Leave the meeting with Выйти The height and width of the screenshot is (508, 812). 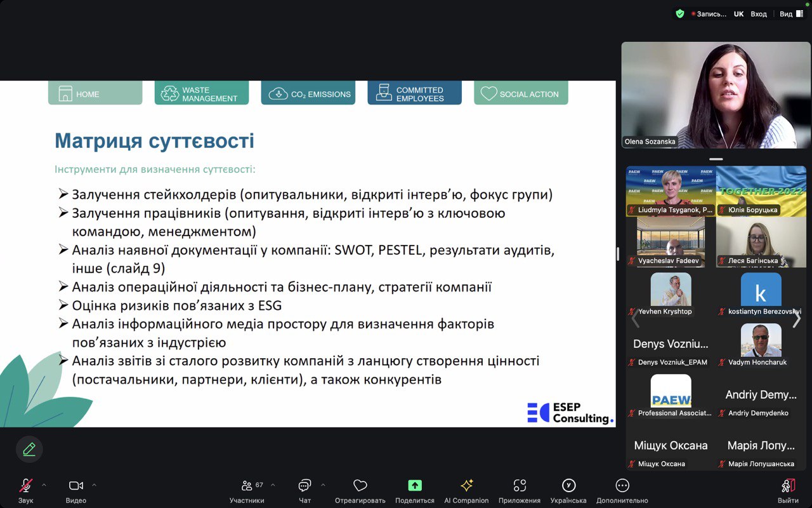(x=788, y=486)
